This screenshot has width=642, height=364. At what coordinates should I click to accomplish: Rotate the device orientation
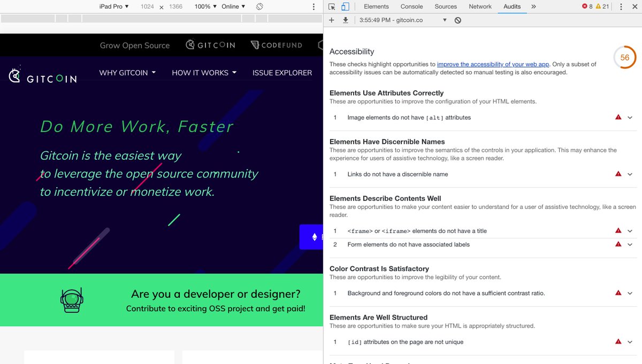click(259, 6)
